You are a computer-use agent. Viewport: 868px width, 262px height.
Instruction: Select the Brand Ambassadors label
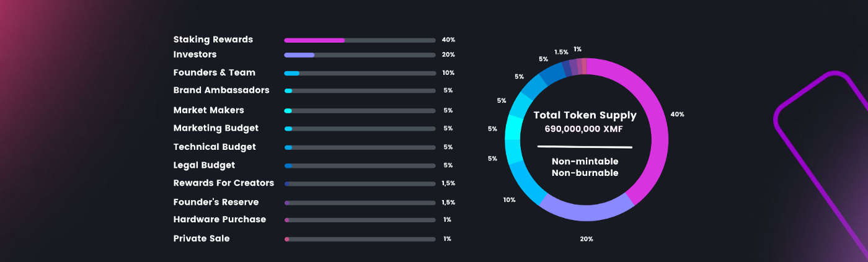click(221, 90)
